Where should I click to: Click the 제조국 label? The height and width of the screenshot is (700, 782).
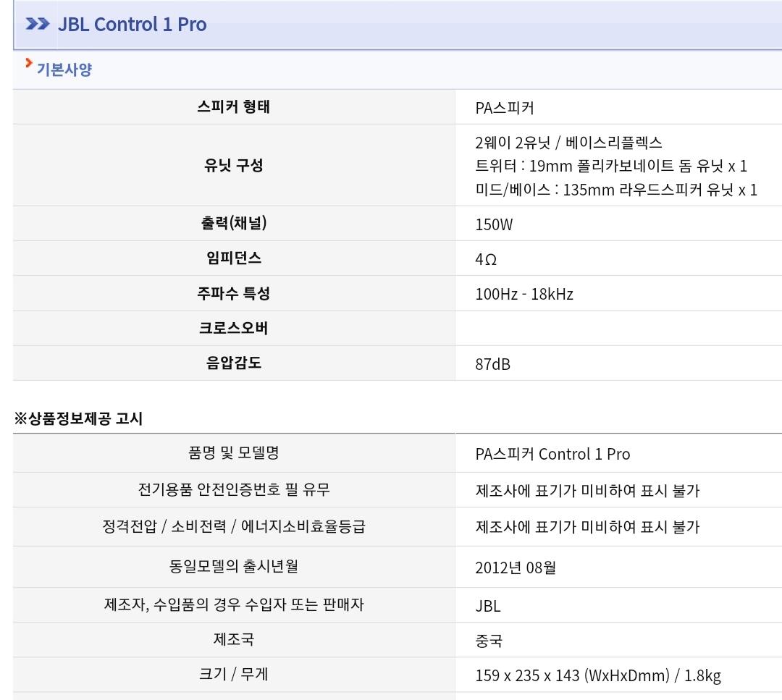coord(234,639)
